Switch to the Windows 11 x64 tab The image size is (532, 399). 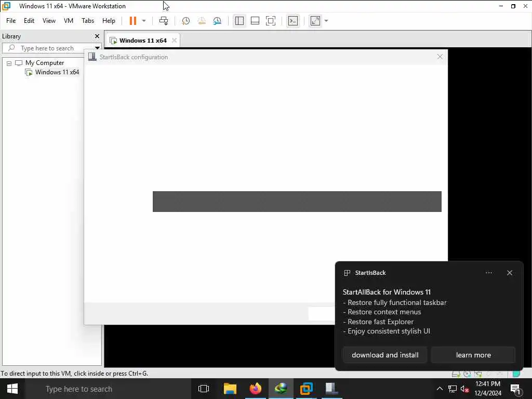click(143, 41)
